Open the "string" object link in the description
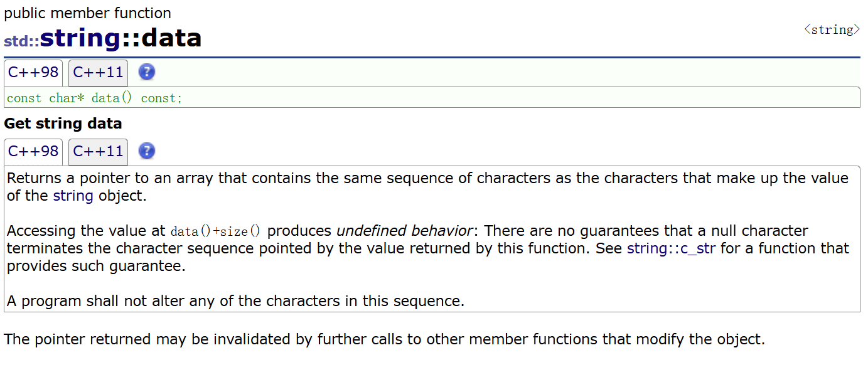 click(x=73, y=196)
